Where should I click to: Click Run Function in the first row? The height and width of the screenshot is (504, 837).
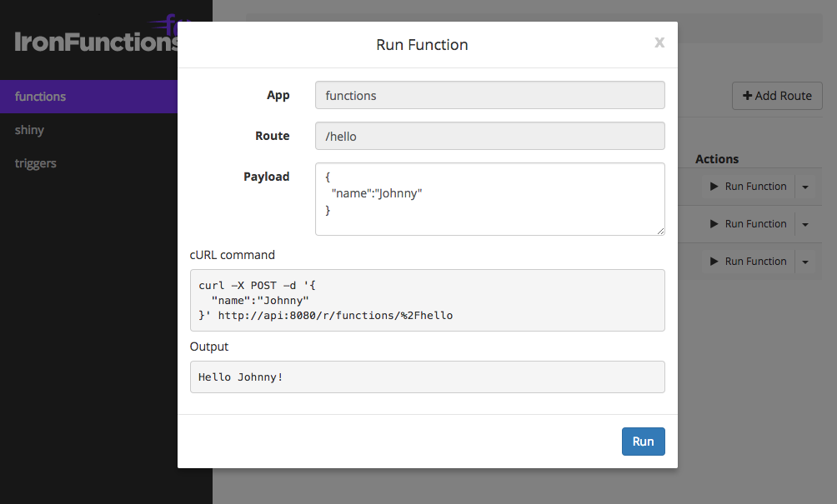coord(748,187)
